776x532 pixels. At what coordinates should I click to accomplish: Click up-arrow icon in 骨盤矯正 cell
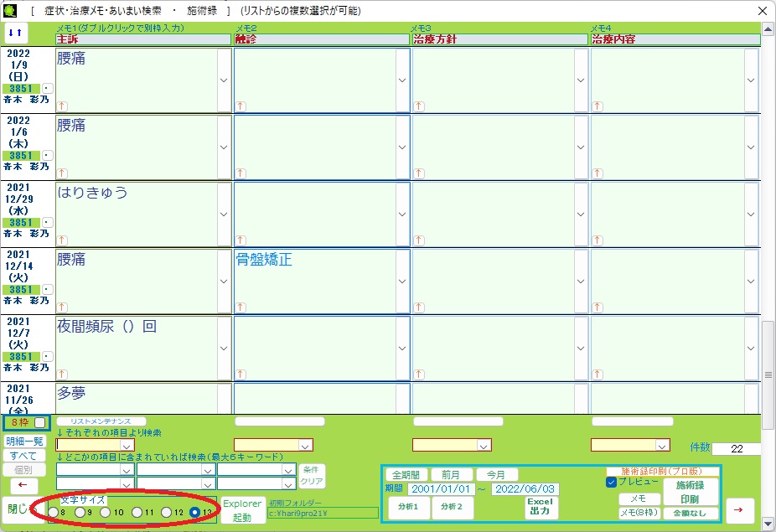pyautogui.click(x=241, y=307)
